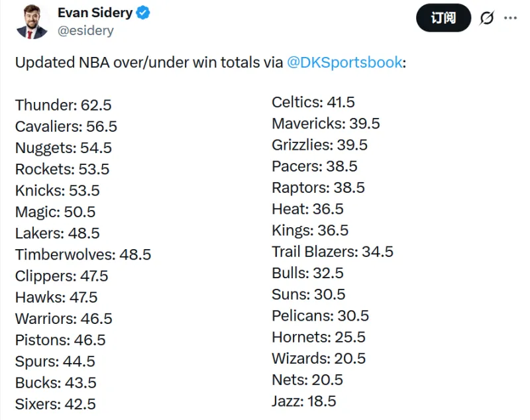Click the Evan Sidery display name
This screenshot has width=530, height=420.
pyautogui.click(x=95, y=13)
